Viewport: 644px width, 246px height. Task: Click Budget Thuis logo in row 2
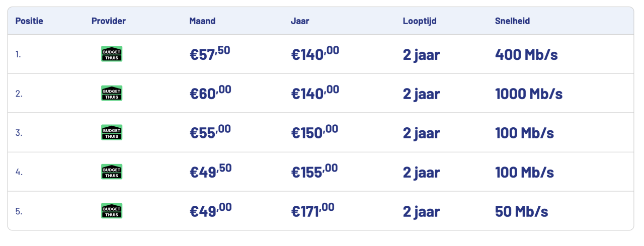point(112,93)
